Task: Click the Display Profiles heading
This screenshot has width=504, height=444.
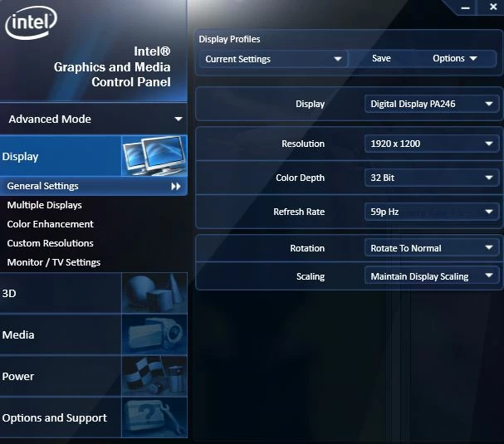Action: pyautogui.click(x=229, y=39)
